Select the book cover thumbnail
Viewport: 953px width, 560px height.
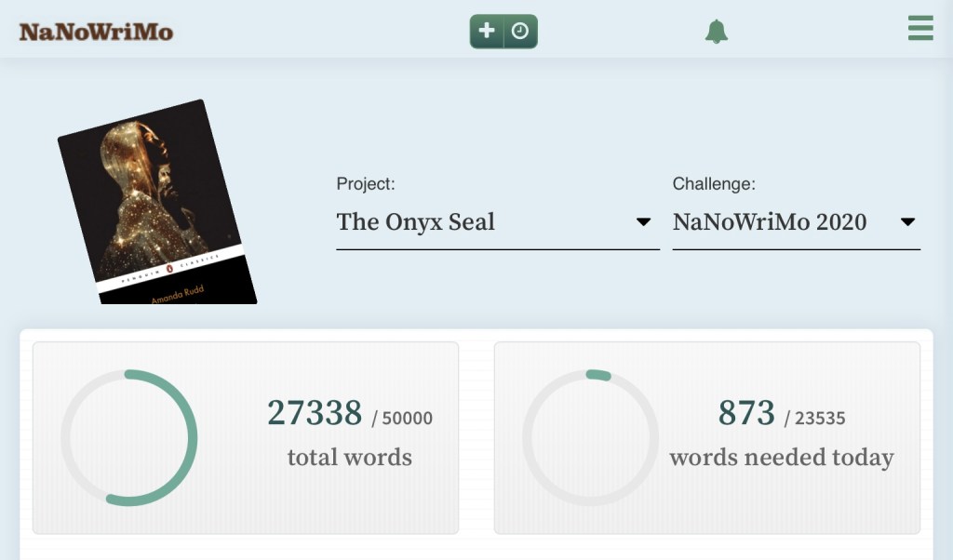pos(156,202)
